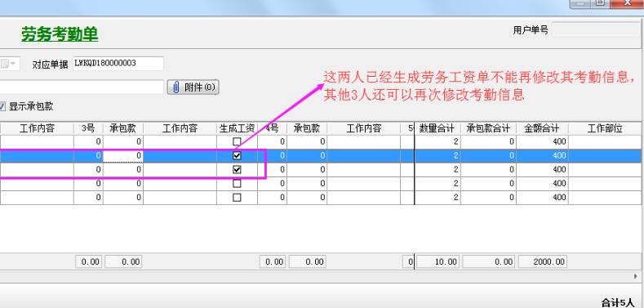Click the paperclip icon on 附件 button
The image size is (644, 308).
coord(176,87)
